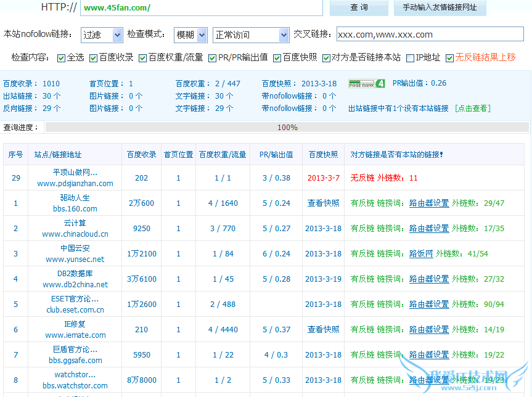This screenshot has width=532, height=397.
Task: Click 手动输入友情链接网址 button
Action: [x=440, y=7]
